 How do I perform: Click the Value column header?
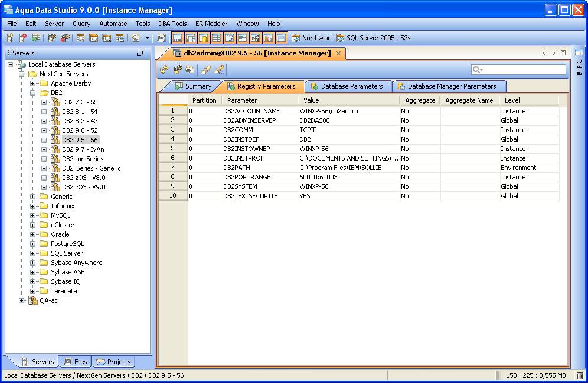pyautogui.click(x=349, y=100)
